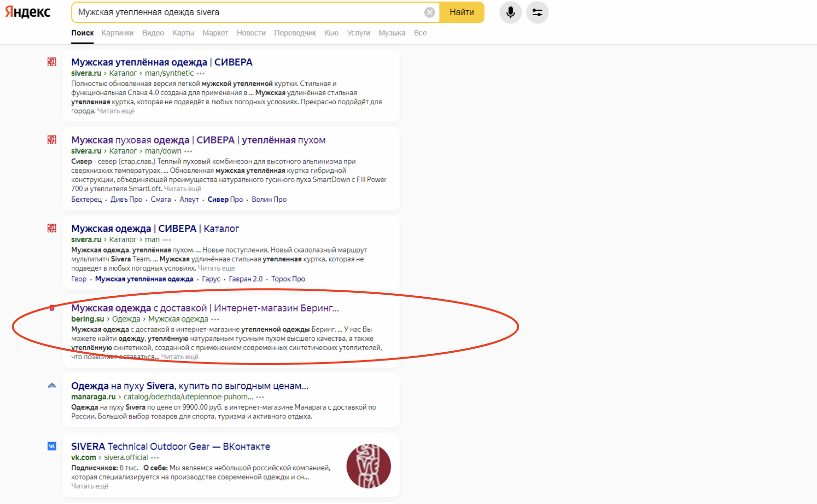Expand 'Читать ещё' in the VK result
817x504 pixels.
coord(89,486)
